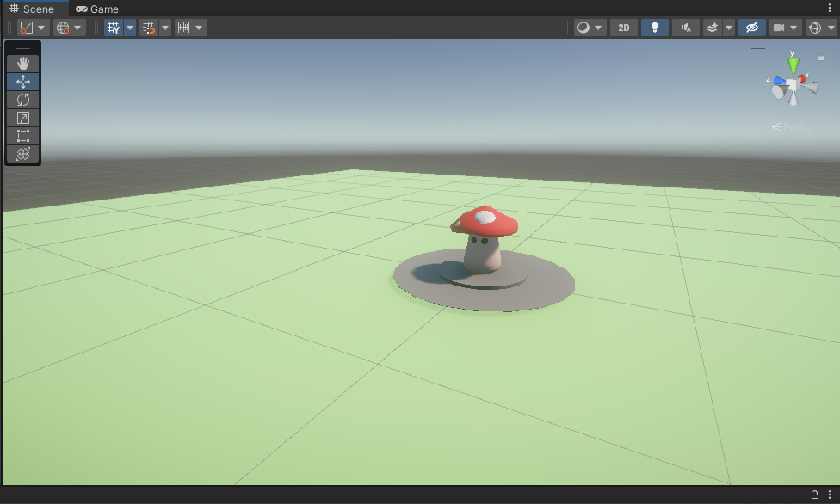This screenshot has height=504, width=840.
Task: Select the Move tool
Action: pos(23,82)
